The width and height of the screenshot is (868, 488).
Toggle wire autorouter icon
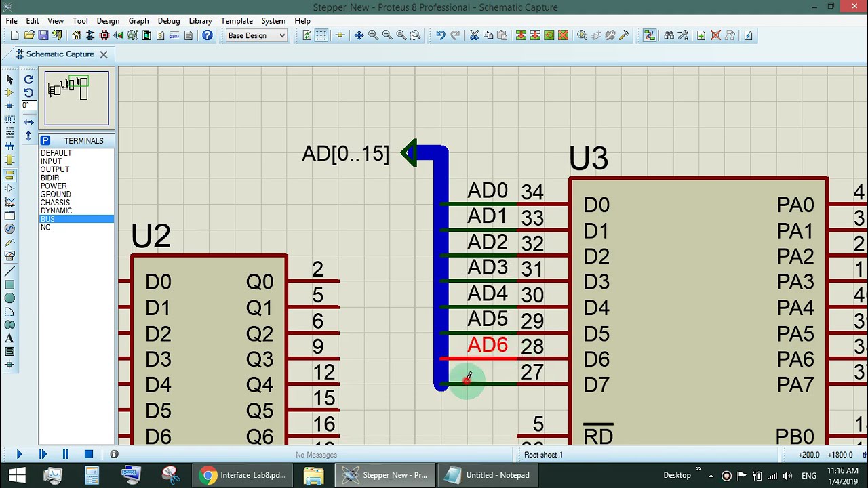(x=650, y=35)
